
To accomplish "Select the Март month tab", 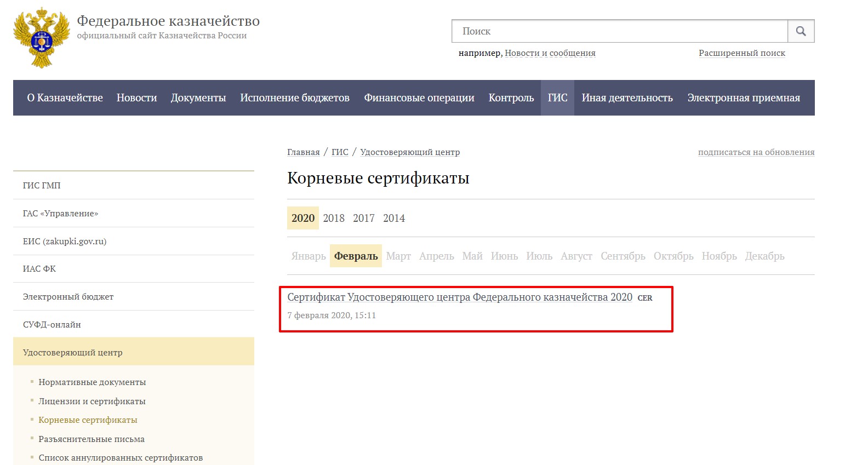I will 398,256.
